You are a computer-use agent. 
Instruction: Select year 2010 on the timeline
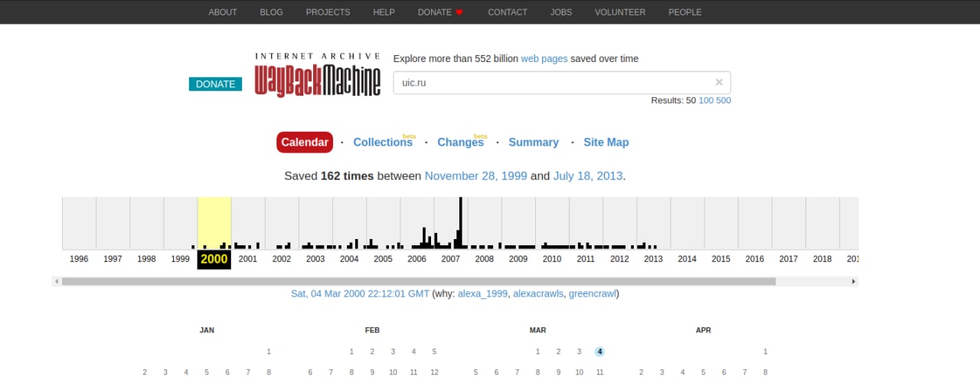[x=552, y=259]
